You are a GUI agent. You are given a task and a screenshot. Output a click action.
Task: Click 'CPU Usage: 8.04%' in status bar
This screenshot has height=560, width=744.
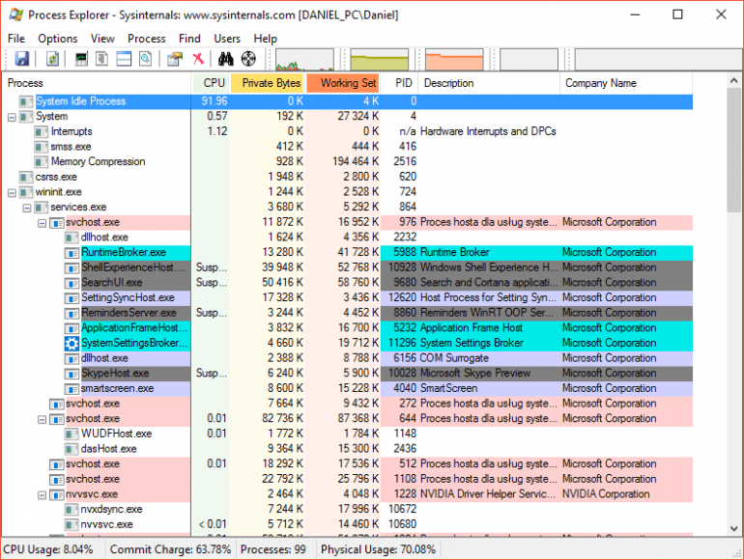(48, 549)
